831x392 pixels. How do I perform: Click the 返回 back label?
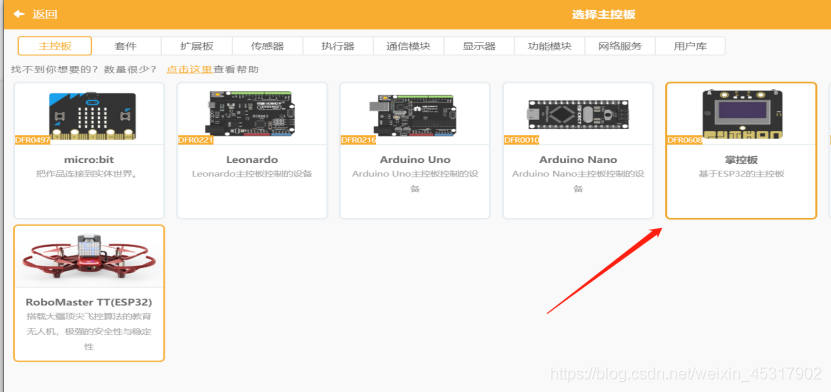pos(45,14)
